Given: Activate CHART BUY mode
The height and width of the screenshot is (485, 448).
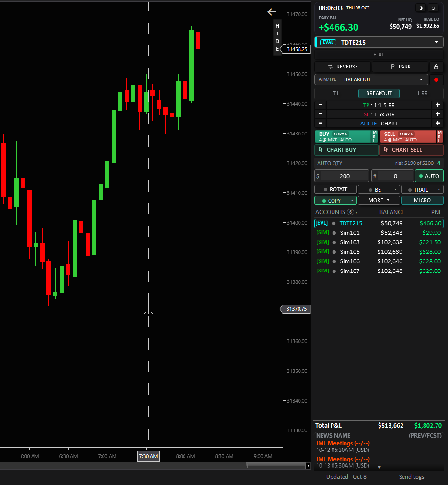Looking at the screenshot, I should pos(346,150).
